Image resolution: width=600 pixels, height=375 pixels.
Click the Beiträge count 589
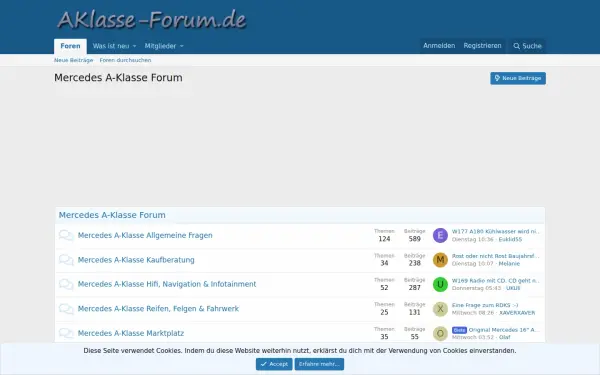pyautogui.click(x=414, y=239)
